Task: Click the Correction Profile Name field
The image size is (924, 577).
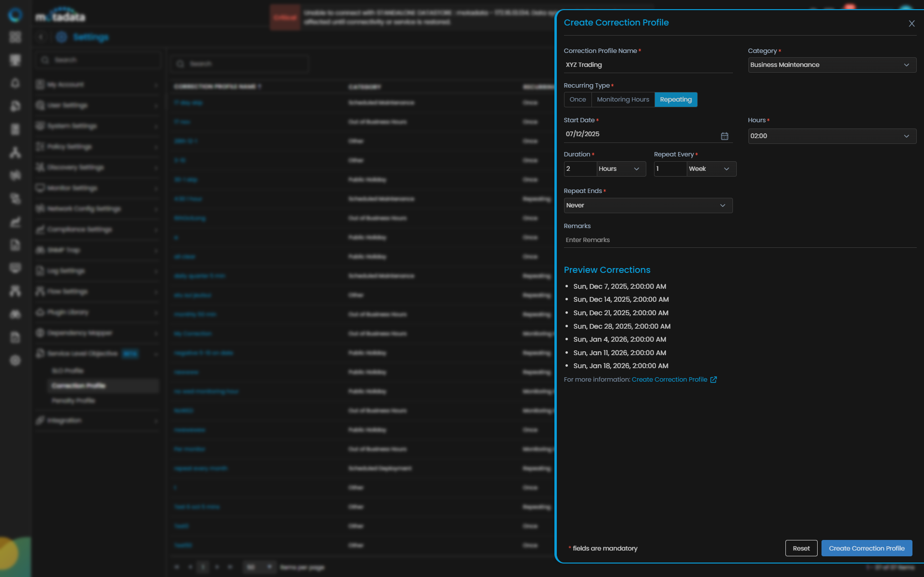Action: [x=648, y=65]
